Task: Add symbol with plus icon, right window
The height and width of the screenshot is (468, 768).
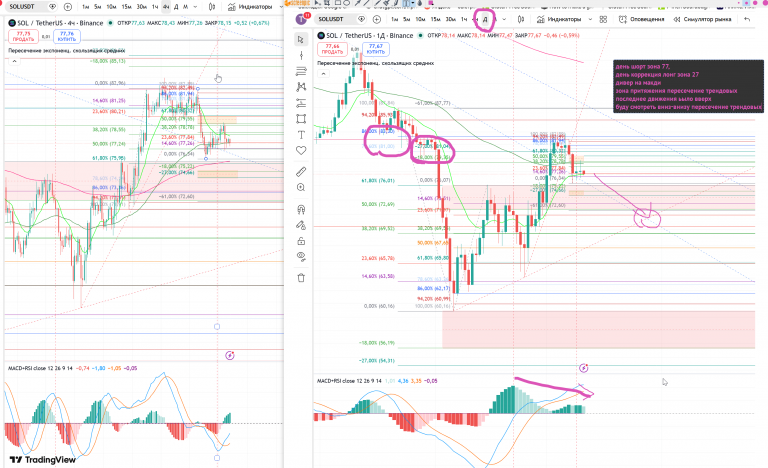Action: (x=377, y=19)
